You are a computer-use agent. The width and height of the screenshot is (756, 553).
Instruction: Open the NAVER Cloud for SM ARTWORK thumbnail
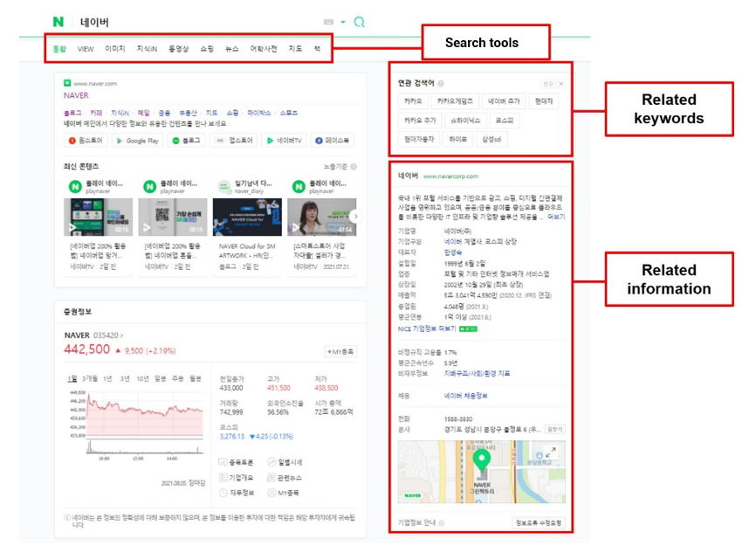tap(247, 218)
